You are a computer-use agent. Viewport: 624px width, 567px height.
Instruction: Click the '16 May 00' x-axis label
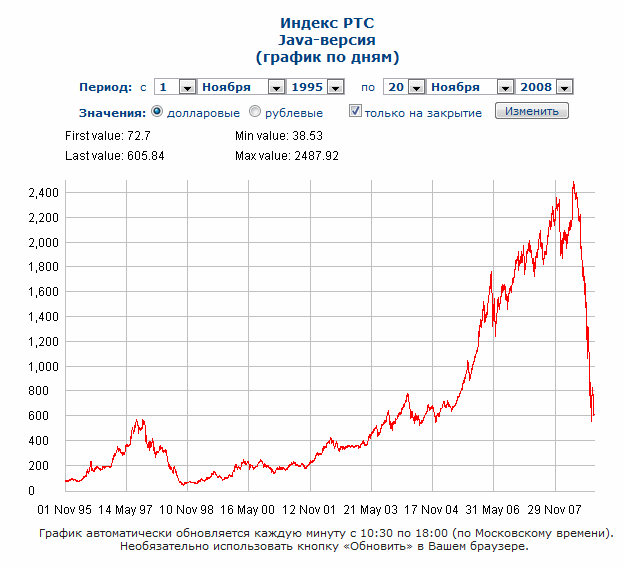tap(248, 510)
